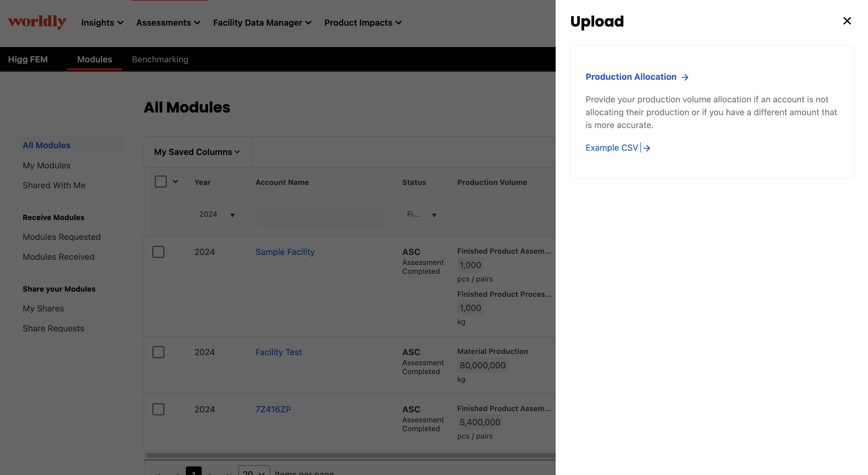Click the 80,000,000 production value
Viewport: 868px width, 475px height.
pos(483,365)
